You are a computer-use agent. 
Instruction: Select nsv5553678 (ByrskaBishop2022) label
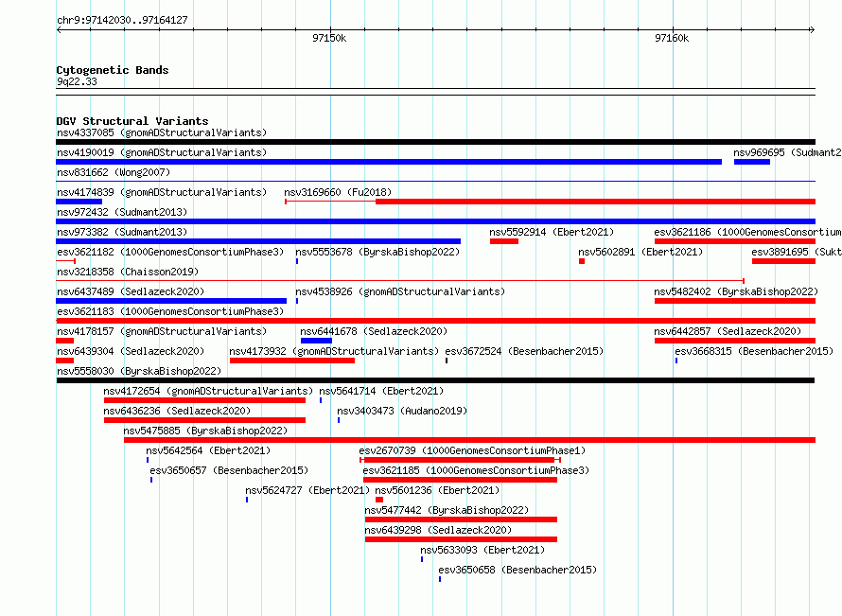click(x=377, y=252)
